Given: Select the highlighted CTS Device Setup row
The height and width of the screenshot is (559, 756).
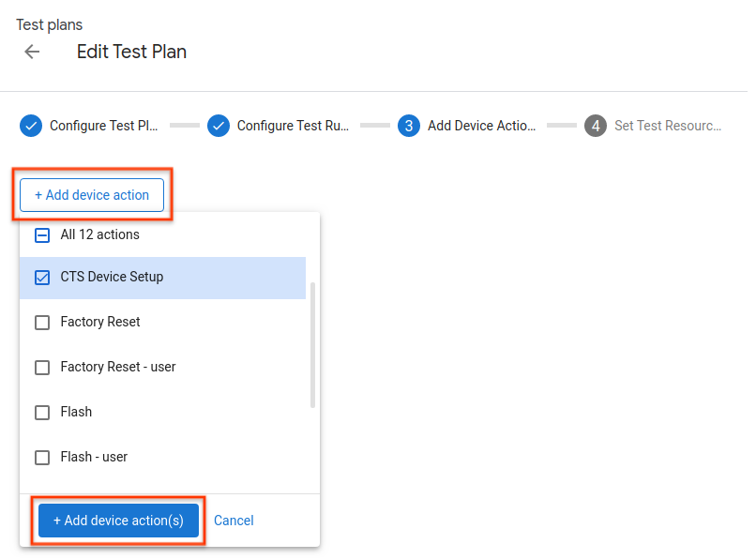Looking at the screenshot, I should click(x=162, y=278).
